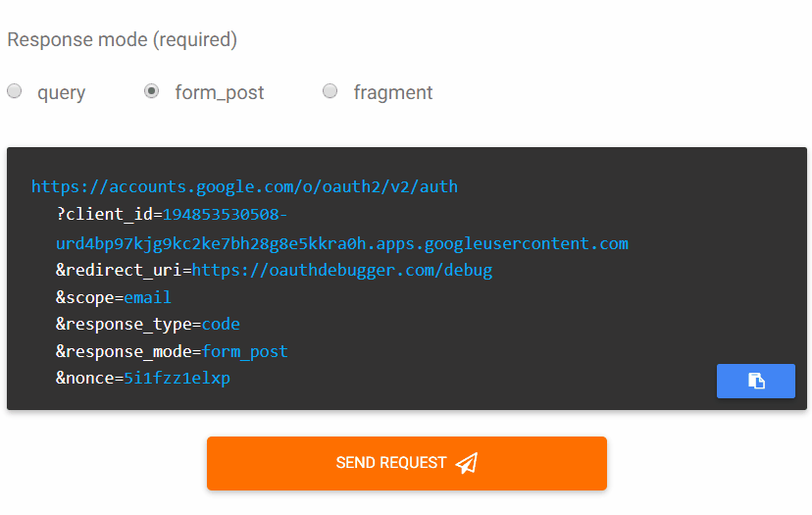812x515 pixels.
Task: Select the fragment radio button
Action: 330,91
